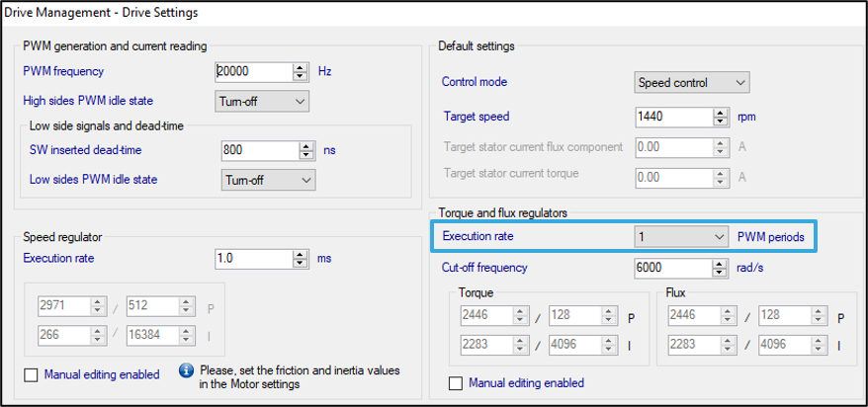This screenshot has width=868, height=407.
Task: Click the PWM frequency input field
Action: pyautogui.click(x=254, y=71)
